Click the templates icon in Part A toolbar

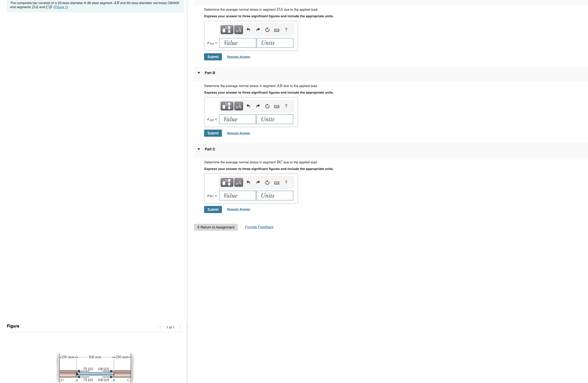click(x=226, y=30)
